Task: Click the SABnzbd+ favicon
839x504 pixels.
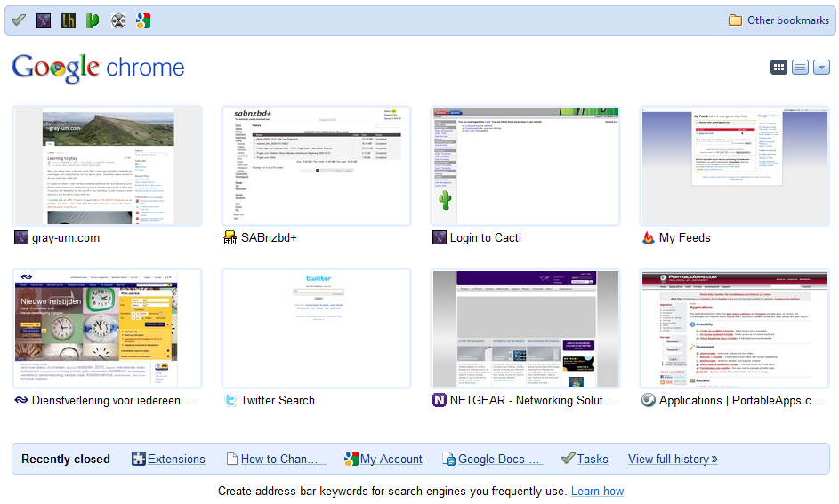Action: coord(230,237)
